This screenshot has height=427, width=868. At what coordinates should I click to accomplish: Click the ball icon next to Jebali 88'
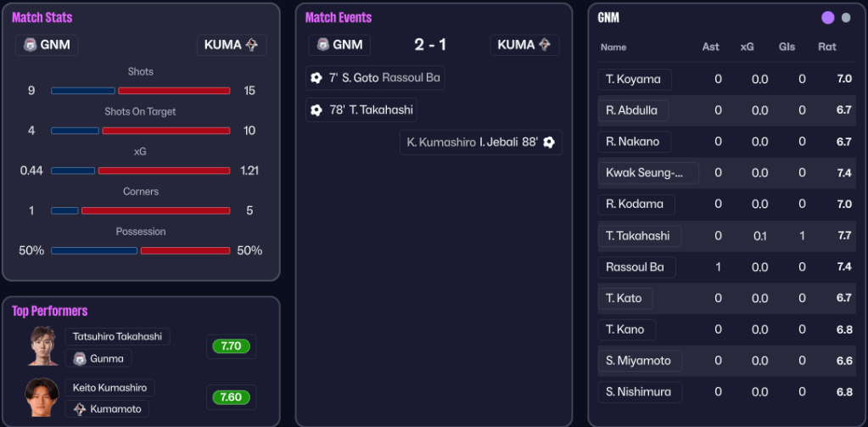(x=549, y=142)
